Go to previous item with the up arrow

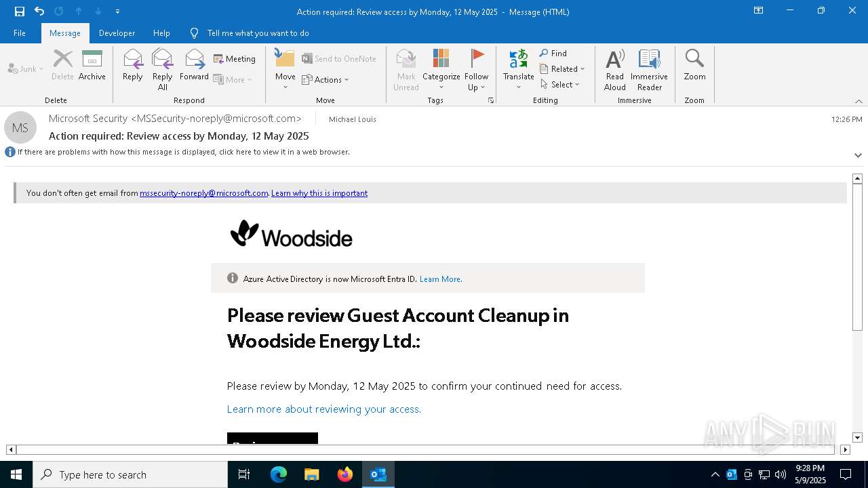point(79,12)
